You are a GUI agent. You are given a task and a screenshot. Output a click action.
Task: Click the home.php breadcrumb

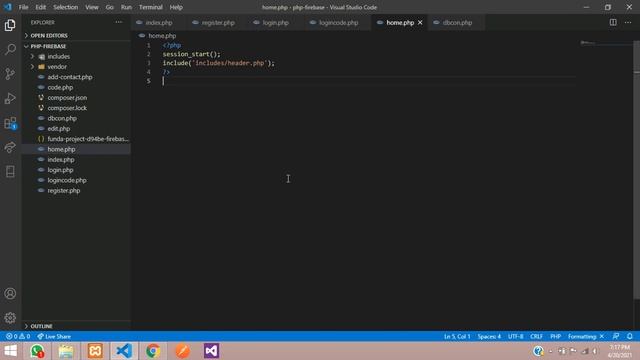[162, 36]
